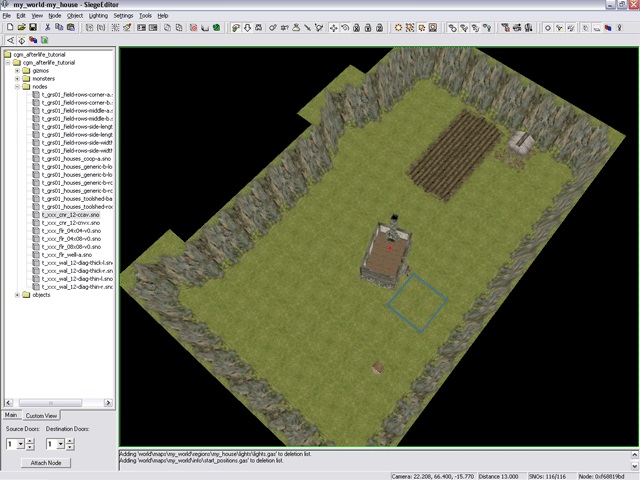Click the tree panel's horizontal scrollbar thumb
This screenshot has height=480, width=640.
[x=51, y=403]
